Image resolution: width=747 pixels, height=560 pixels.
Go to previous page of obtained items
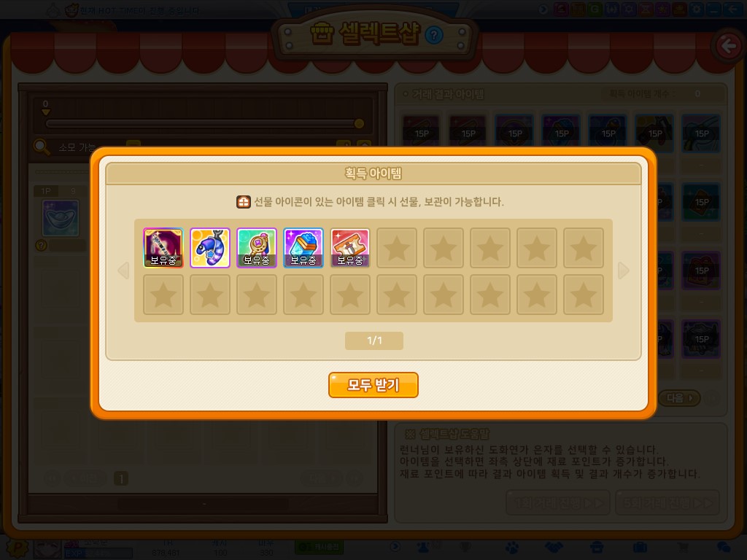[x=123, y=270]
